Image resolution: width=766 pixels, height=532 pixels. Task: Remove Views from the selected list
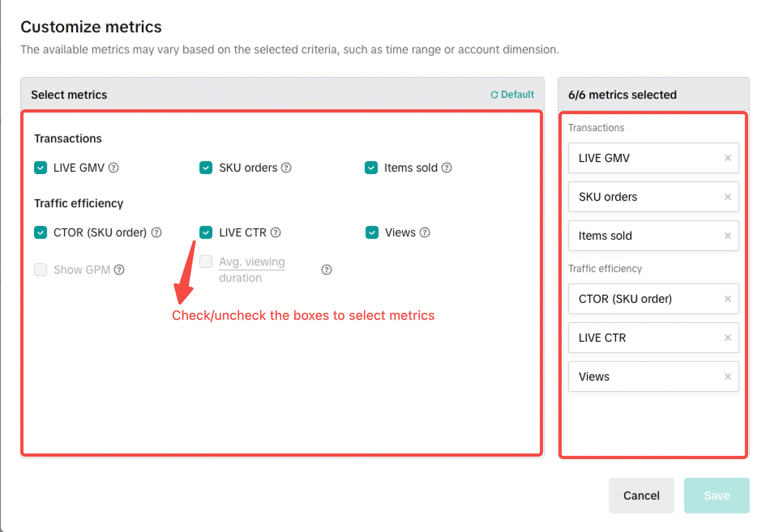(728, 376)
